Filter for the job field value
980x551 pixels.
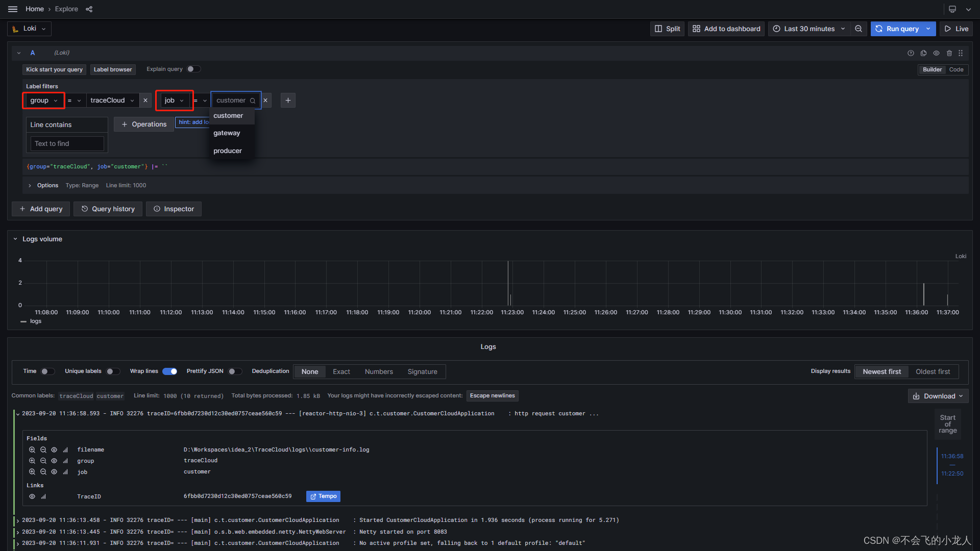[x=32, y=472]
